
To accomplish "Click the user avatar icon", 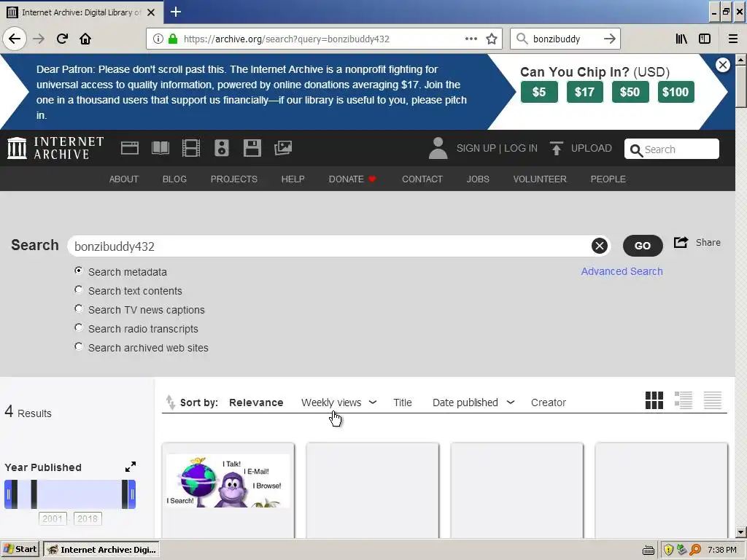I will 438,148.
